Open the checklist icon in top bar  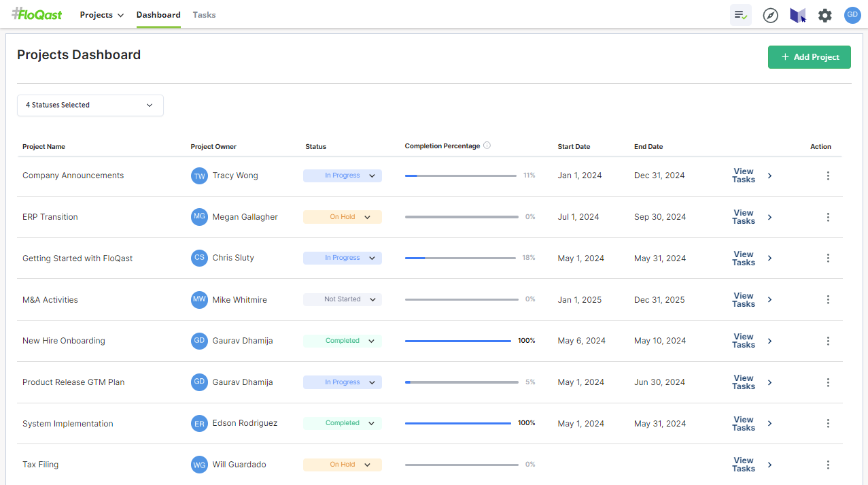[x=741, y=15]
